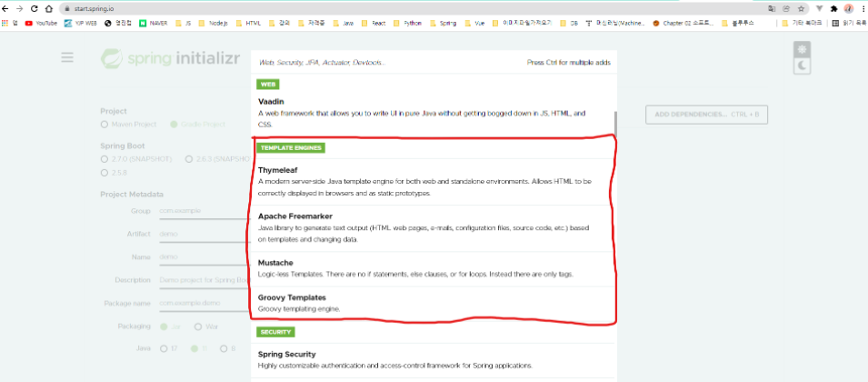Open the Chapter 02 bookmark

click(683, 24)
